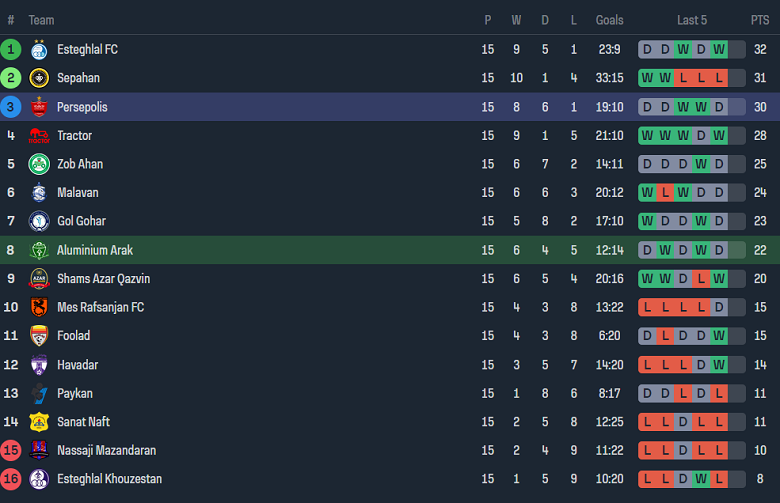The image size is (780, 503).
Task: Click the Last 5 column header
Action: (x=692, y=20)
